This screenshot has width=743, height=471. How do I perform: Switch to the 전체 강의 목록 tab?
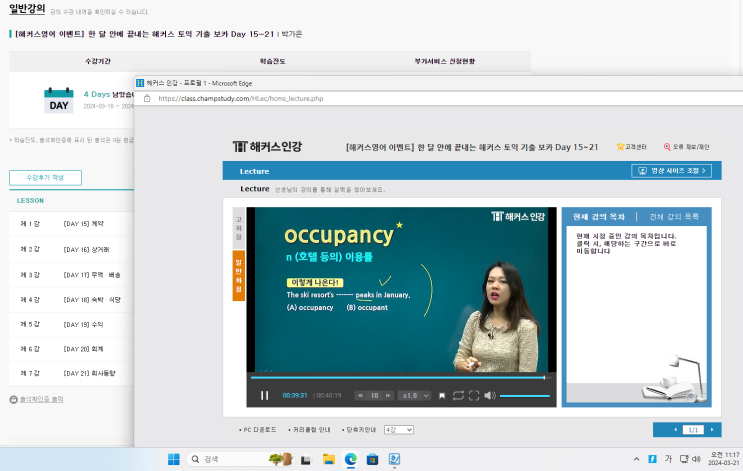click(674, 217)
